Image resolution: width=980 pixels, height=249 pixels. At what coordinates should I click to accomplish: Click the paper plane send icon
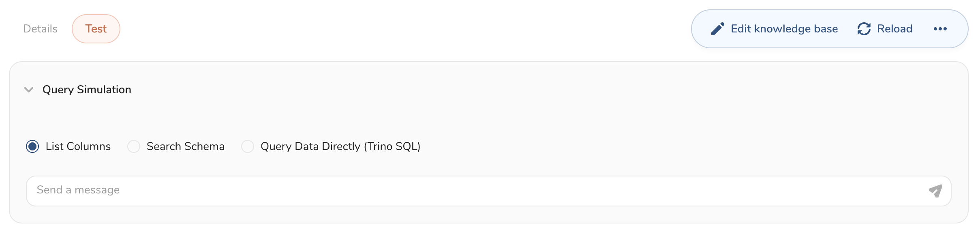click(x=936, y=191)
